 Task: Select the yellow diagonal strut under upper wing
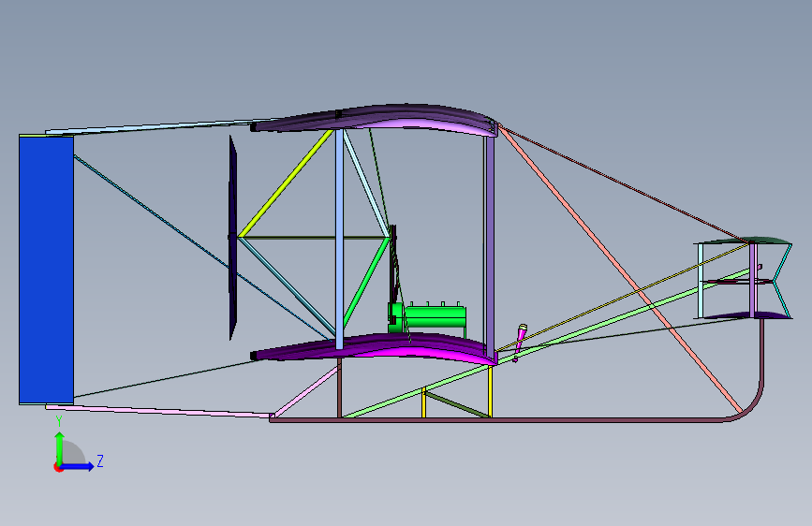pos(286,183)
